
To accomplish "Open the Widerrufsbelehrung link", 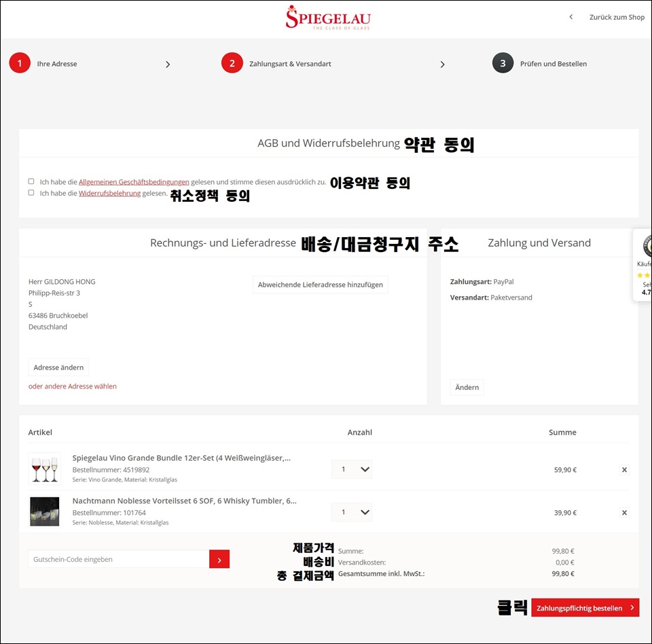I will point(110,193).
